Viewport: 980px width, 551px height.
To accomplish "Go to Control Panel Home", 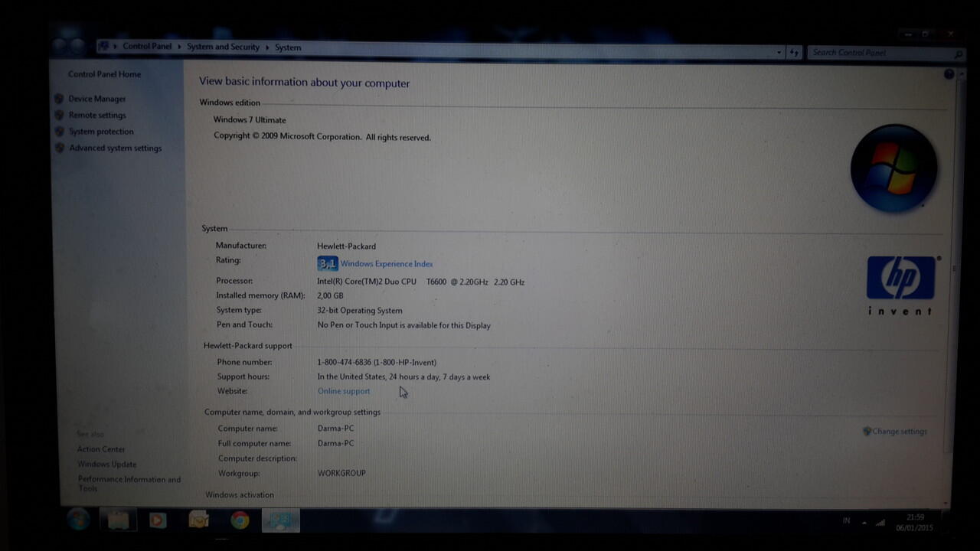I will click(104, 74).
